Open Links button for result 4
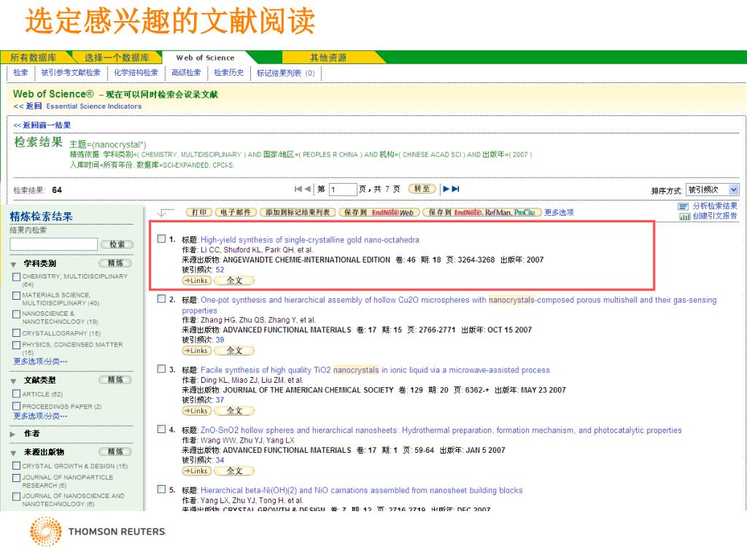 [x=197, y=471]
